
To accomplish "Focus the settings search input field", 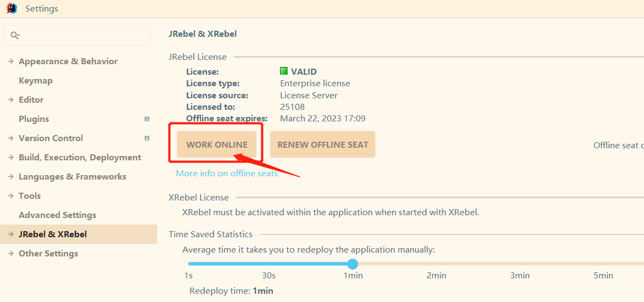I will pyautogui.click(x=82, y=36).
